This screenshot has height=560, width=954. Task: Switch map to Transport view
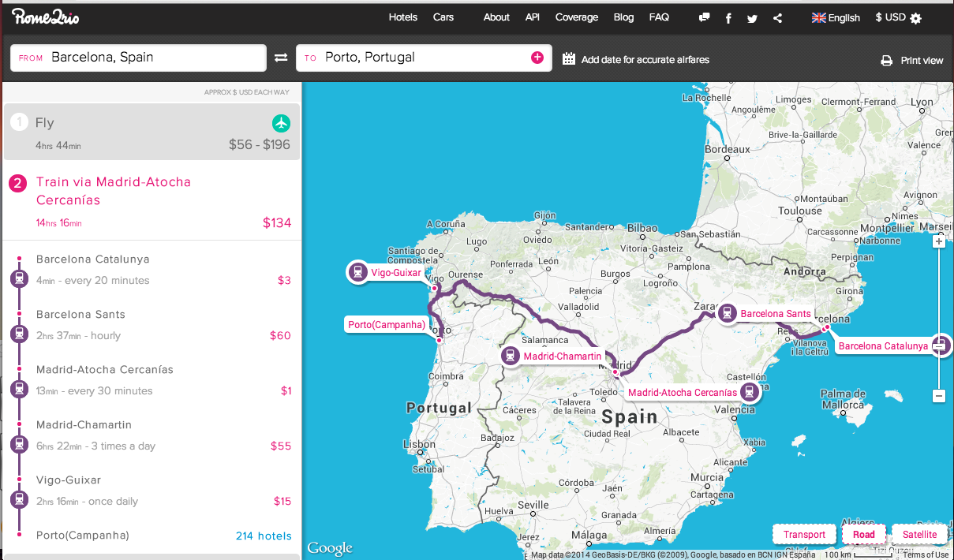point(804,535)
